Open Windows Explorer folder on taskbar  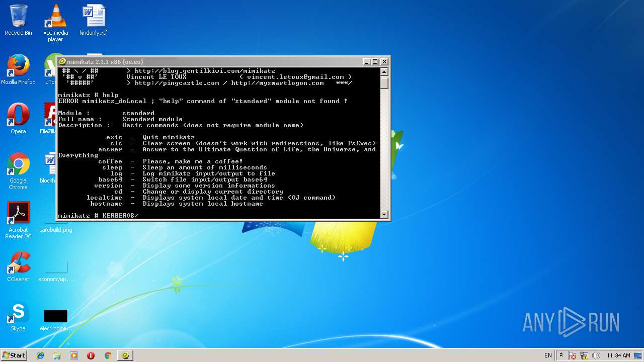[x=57, y=355]
